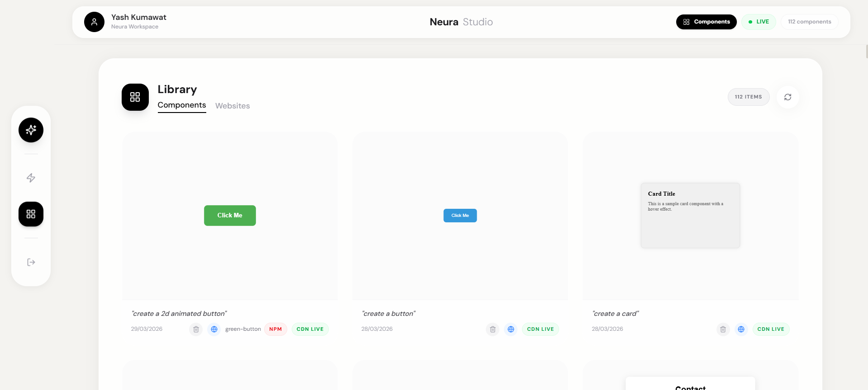Click the Neura Workspace label
This screenshot has width=868, height=390.
tap(135, 27)
